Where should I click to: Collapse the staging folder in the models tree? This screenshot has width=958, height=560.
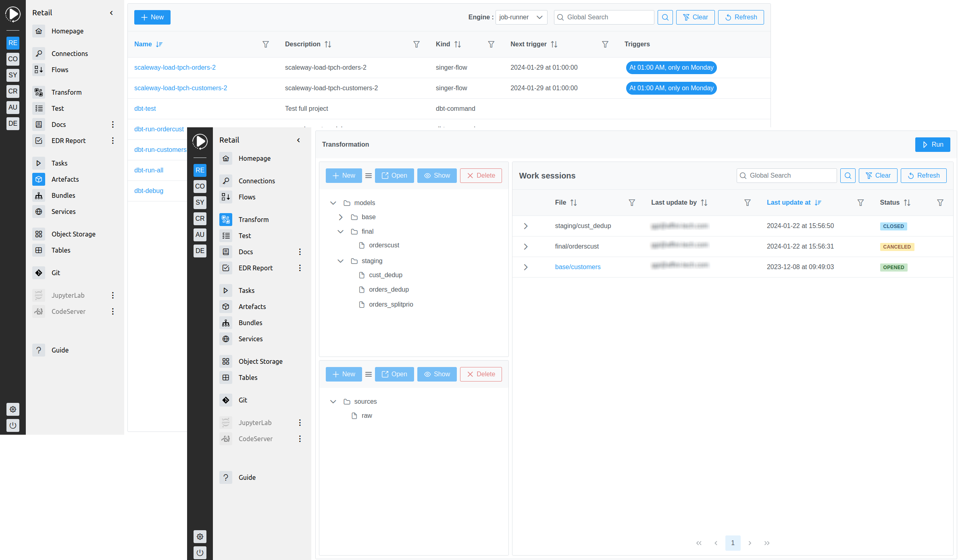[x=341, y=261]
